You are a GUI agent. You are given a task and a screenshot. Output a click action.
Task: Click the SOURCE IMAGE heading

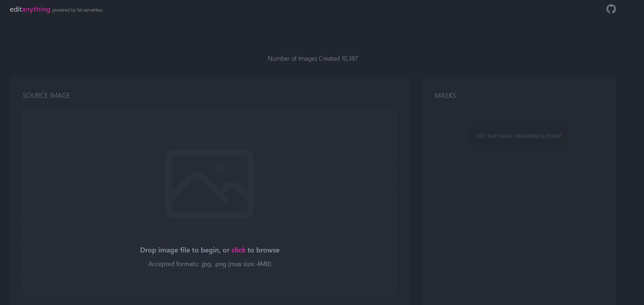(x=46, y=95)
